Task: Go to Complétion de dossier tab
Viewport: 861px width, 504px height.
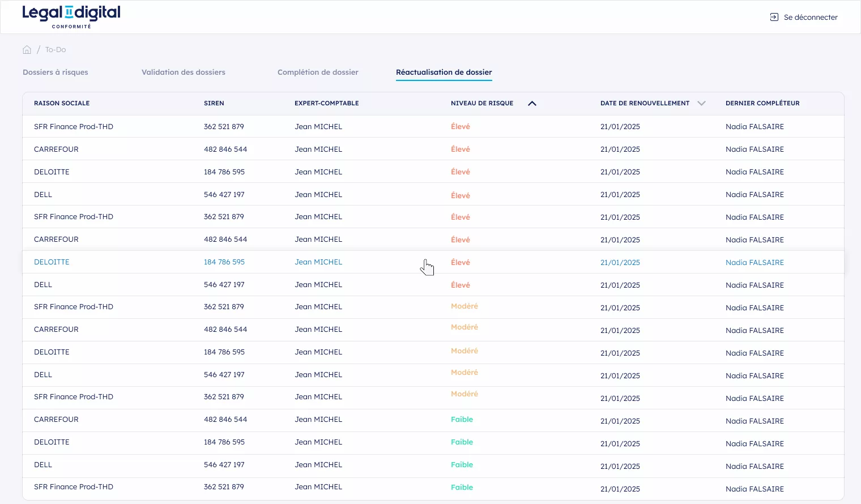Action: [x=318, y=72]
